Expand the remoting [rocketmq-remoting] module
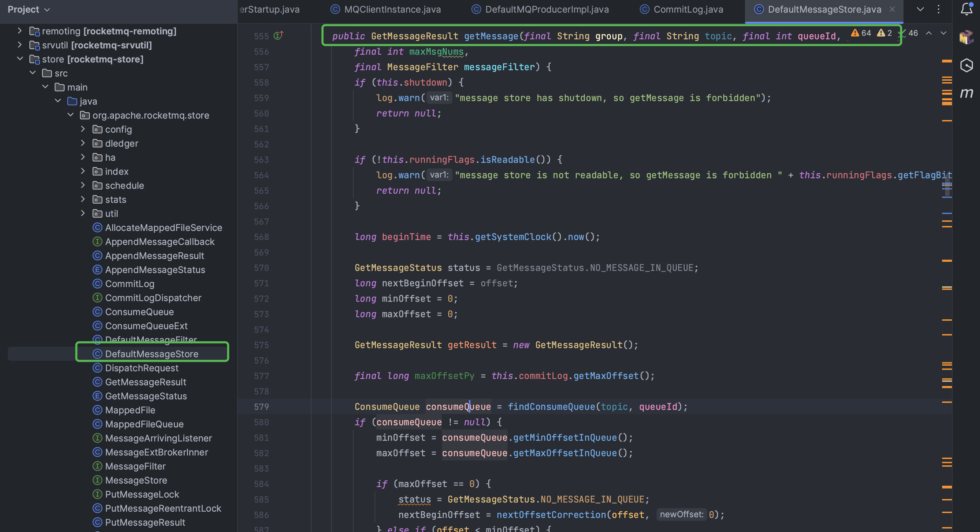The image size is (980, 532). pos(20,31)
